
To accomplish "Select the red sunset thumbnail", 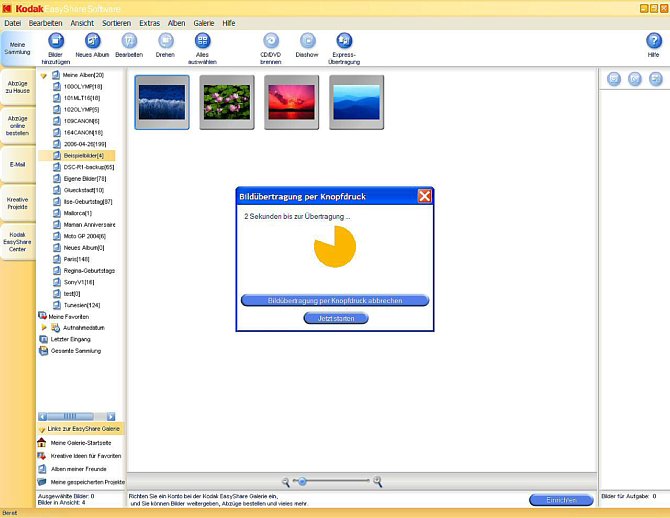I will (291, 102).
